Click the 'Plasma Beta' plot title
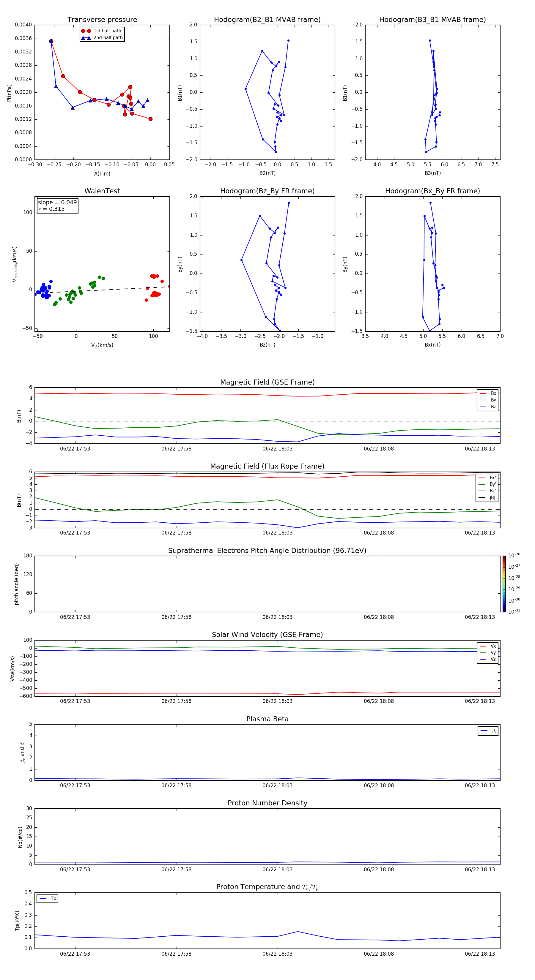 (x=267, y=719)
